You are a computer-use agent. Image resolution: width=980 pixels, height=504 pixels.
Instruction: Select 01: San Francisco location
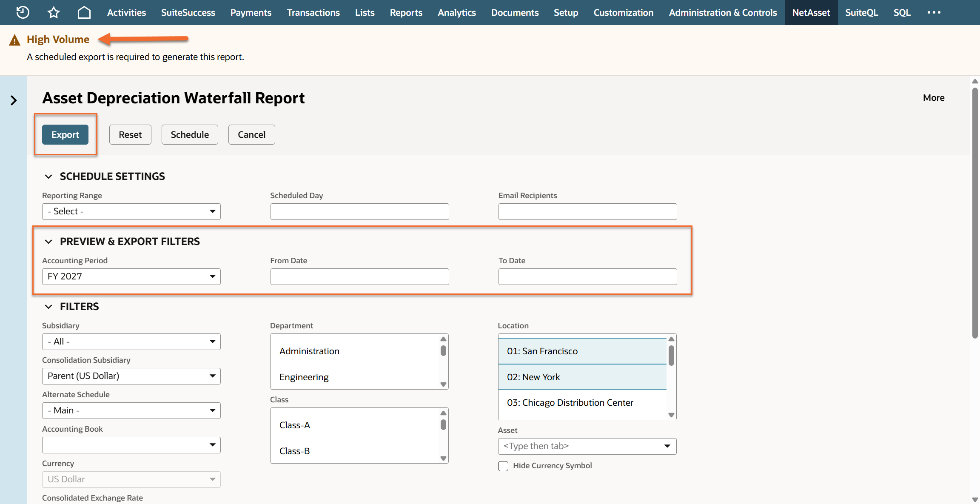click(x=582, y=351)
